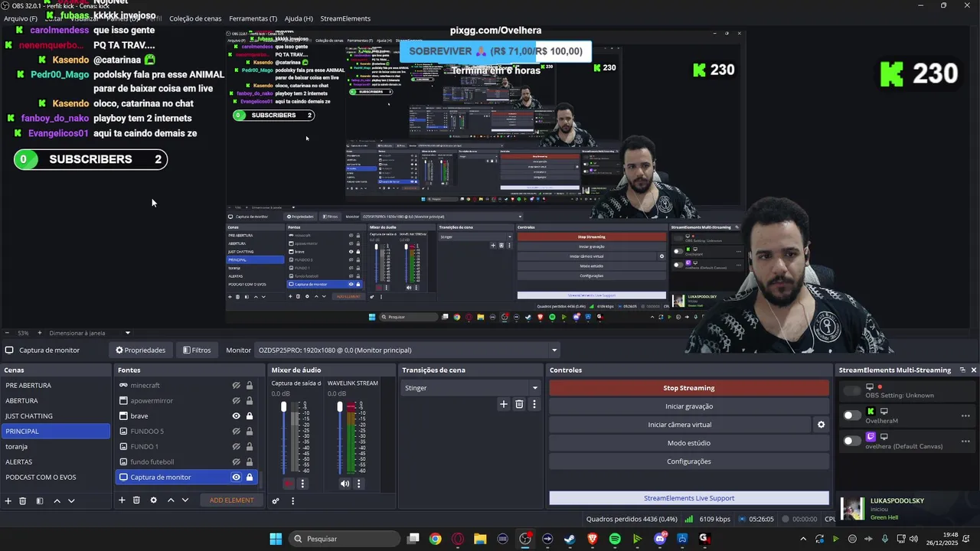
Task: Show the minecraft source
Action: click(x=237, y=386)
